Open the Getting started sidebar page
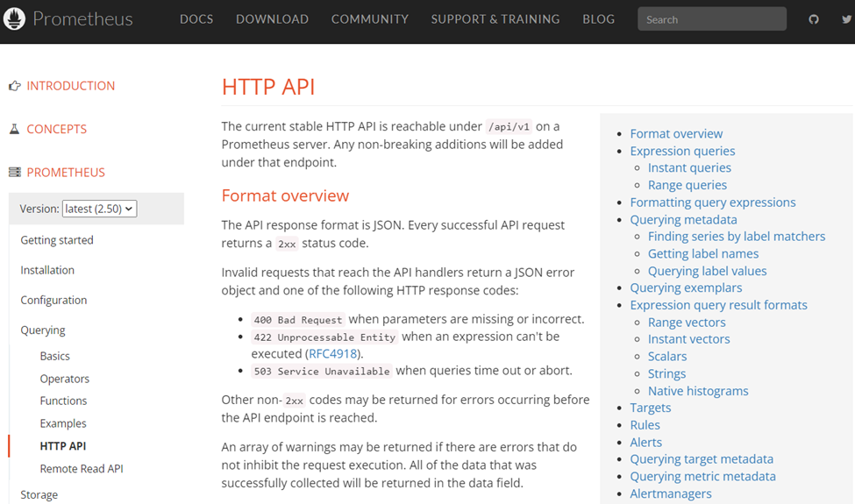855x504 pixels. pos(57,240)
